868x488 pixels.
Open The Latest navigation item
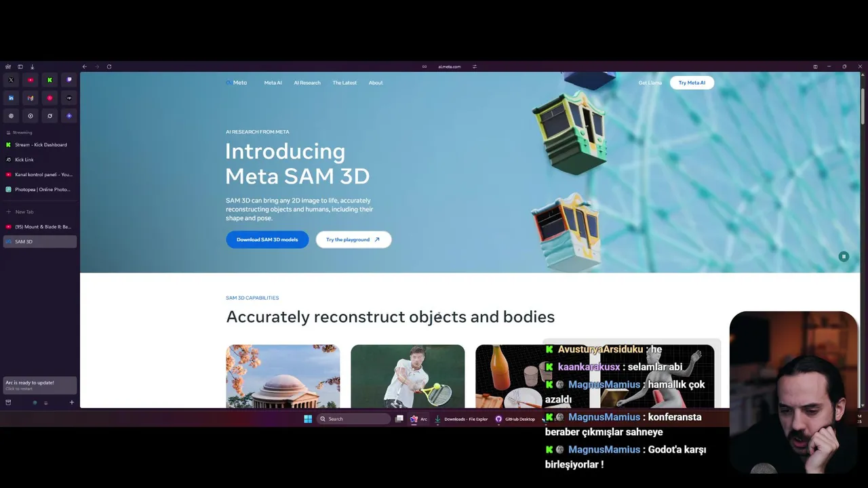pos(344,83)
